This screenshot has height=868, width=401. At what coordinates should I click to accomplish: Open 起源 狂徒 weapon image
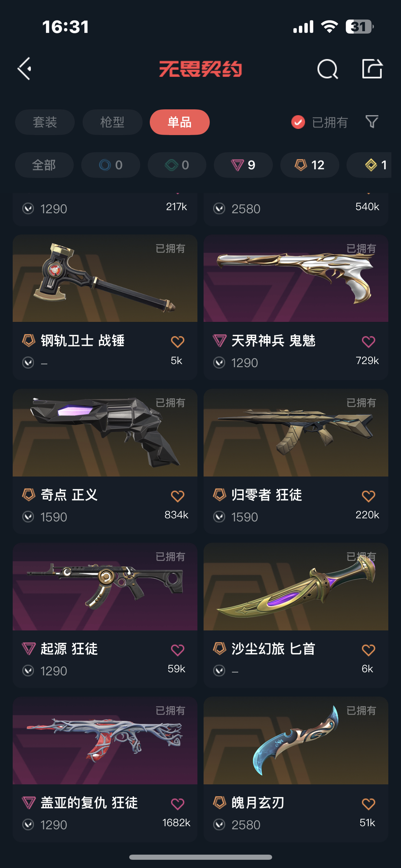(x=105, y=586)
